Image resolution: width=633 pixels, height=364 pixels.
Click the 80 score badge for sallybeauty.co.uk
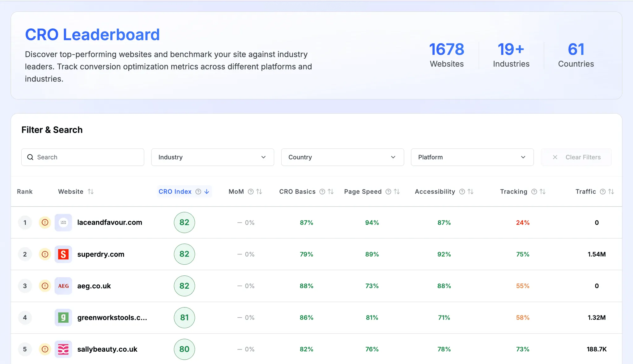tap(184, 349)
